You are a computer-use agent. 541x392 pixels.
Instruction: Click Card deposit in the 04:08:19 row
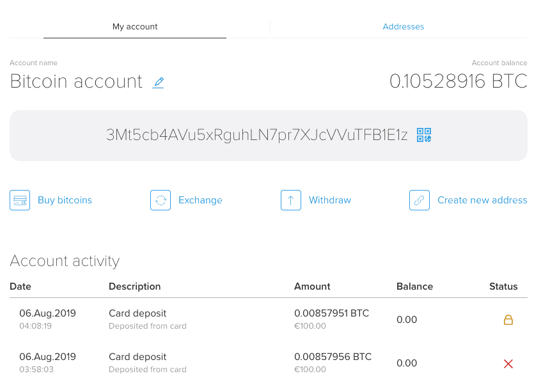pyautogui.click(x=137, y=313)
